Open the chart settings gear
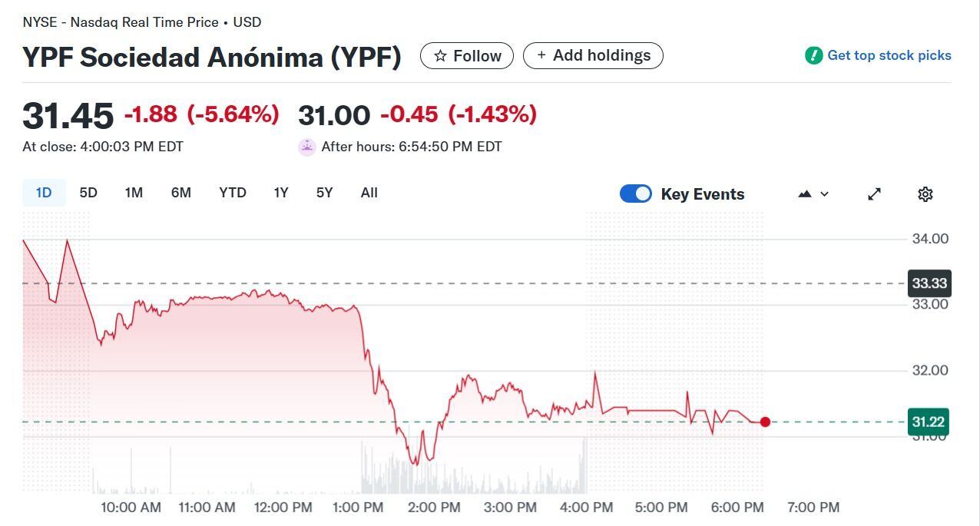 925,194
